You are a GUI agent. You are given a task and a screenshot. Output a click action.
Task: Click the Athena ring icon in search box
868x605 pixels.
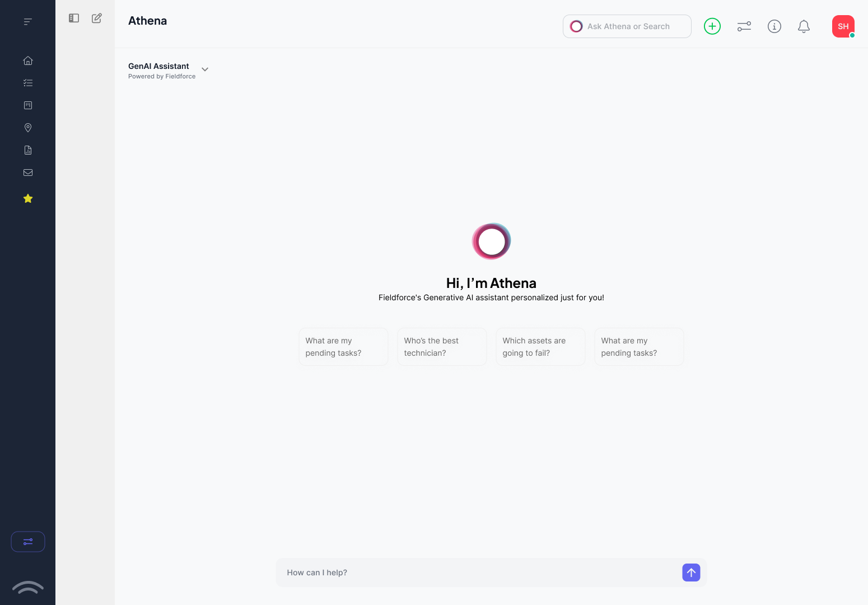pos(576,26)
